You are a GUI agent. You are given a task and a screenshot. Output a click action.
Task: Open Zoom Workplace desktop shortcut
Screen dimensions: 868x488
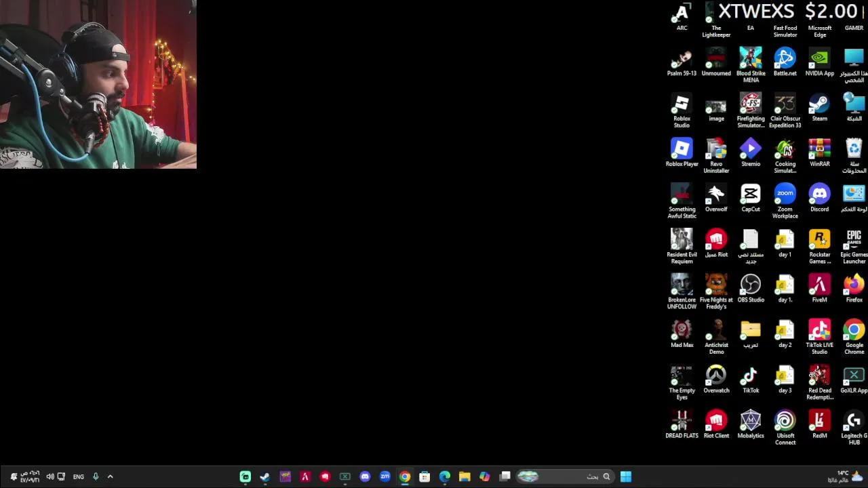click(x=785, y=201)
